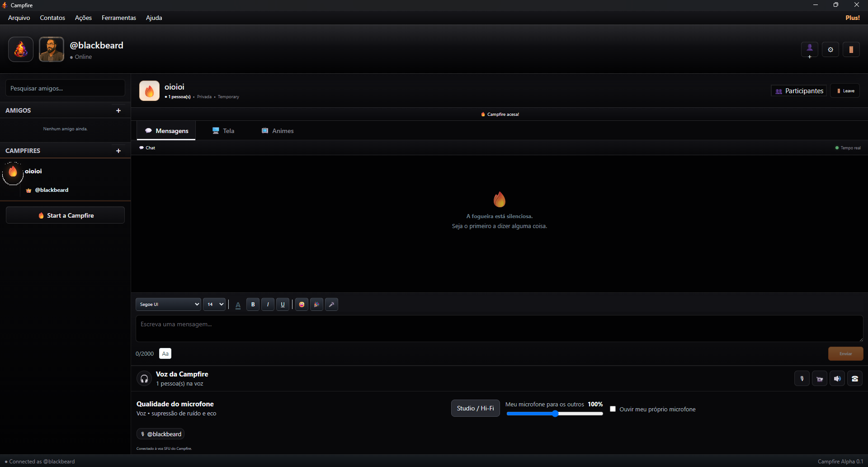
Task: Toggle underline formatting
Action: tap(283, 305)
